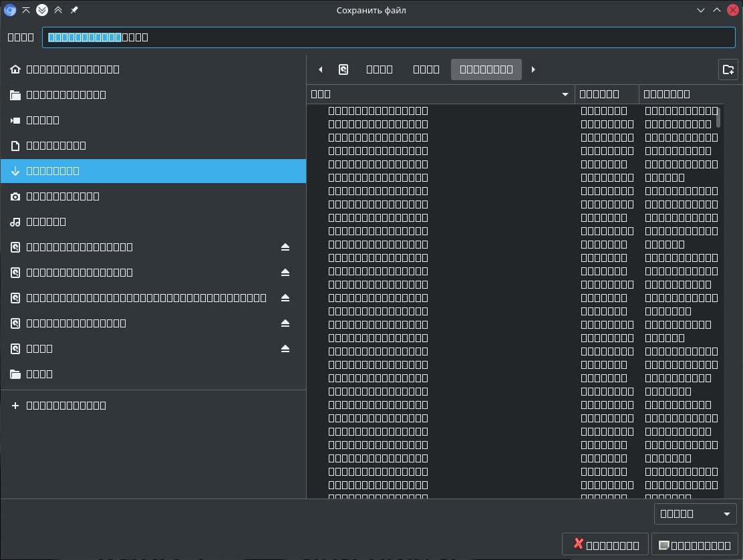
Task: Open the window menu icon in title bar
Action: (10, 10)
